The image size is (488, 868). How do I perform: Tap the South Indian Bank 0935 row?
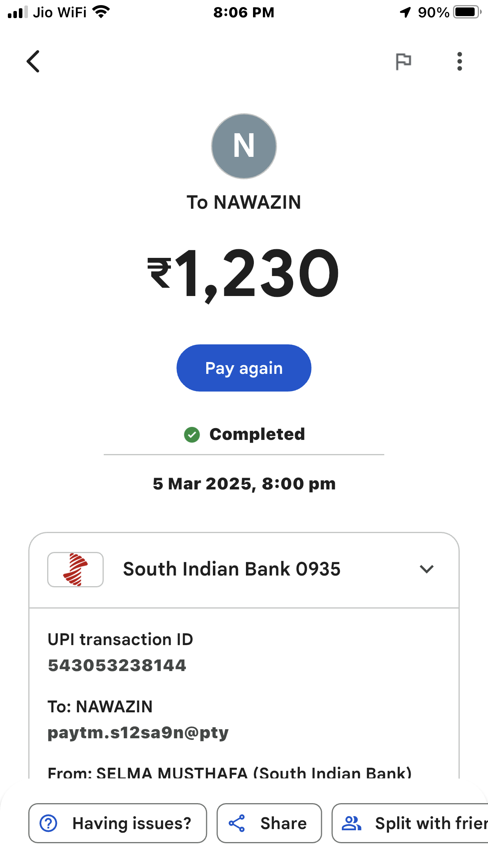click(x=232, y=569)
